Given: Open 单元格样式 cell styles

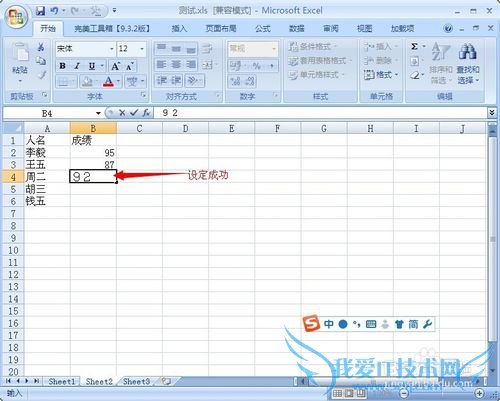Looking at the screenshot, I should (316, 75).
